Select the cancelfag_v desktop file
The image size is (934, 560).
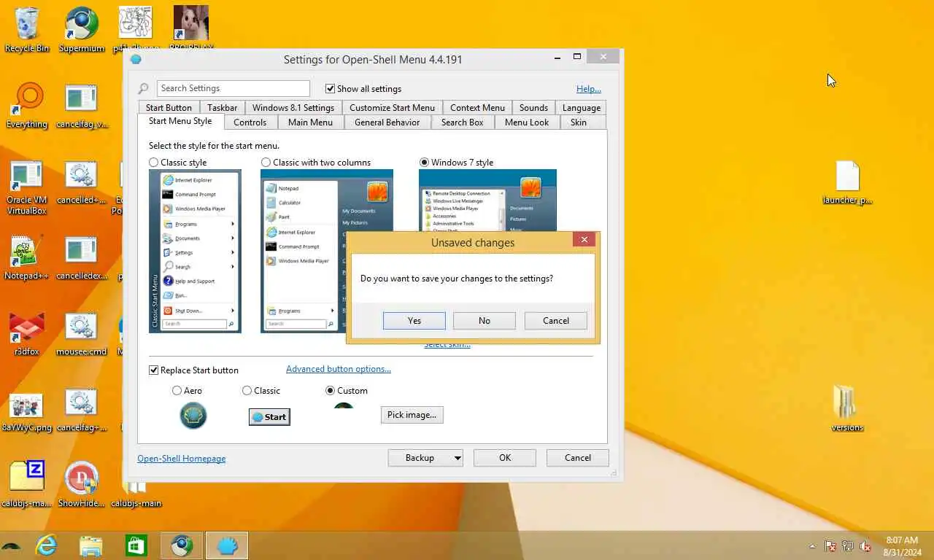tap(82, 106)
